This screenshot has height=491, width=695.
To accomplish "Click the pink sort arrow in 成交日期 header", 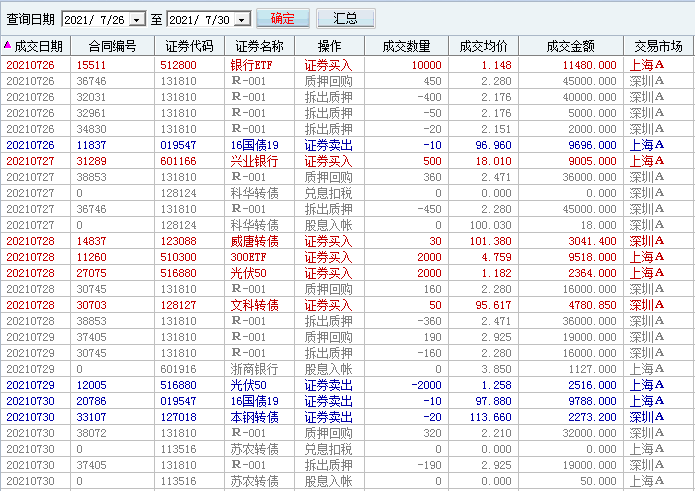I will (7, 45).
